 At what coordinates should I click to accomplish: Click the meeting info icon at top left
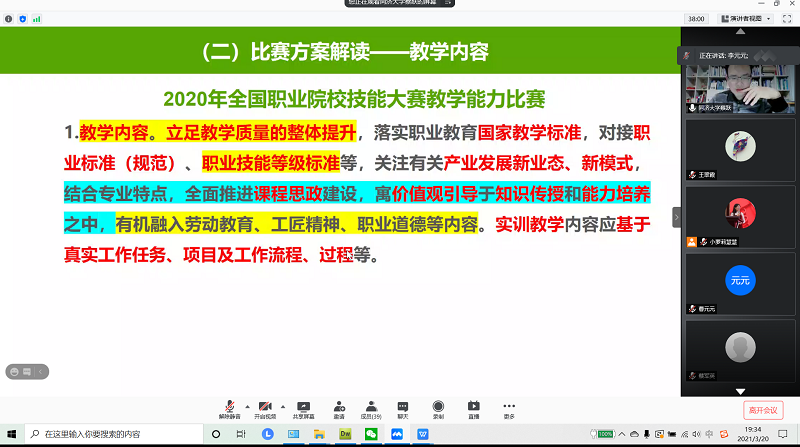point(9,18)
